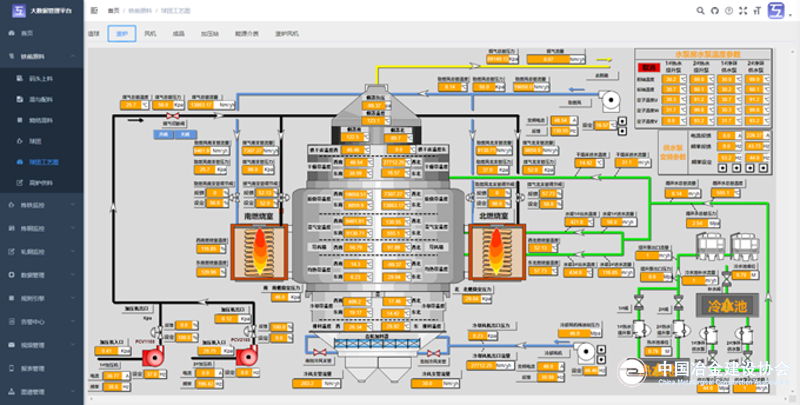This screenshot has width=800, height=405.
Task: Click the gas shut-off valve red icon
Action: click(x=173, y=117)
